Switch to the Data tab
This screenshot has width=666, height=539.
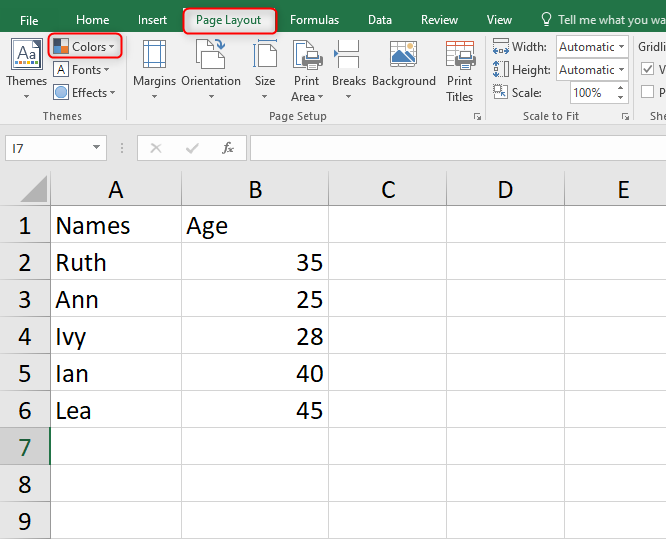click(x=380, y=20)
